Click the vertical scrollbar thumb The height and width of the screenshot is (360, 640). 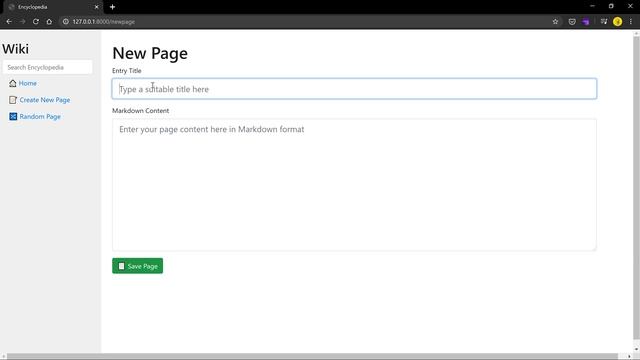[x=636, y=188]
